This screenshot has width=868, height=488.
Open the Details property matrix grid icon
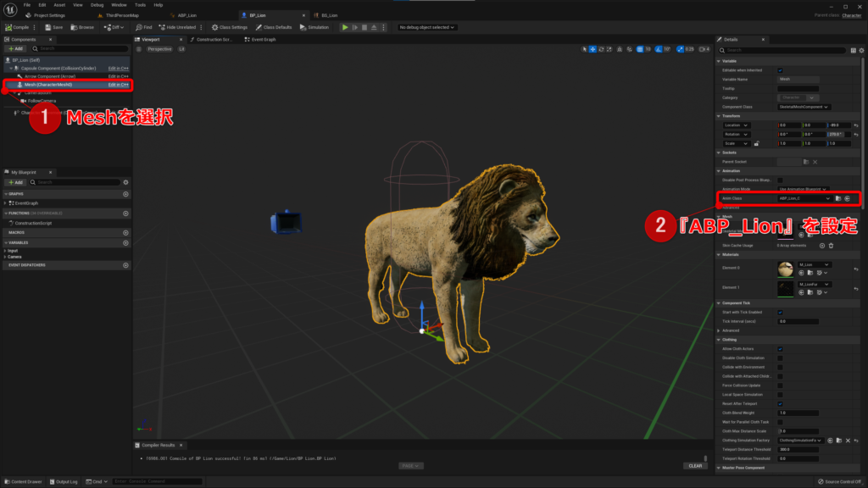(x=853, y=50)
